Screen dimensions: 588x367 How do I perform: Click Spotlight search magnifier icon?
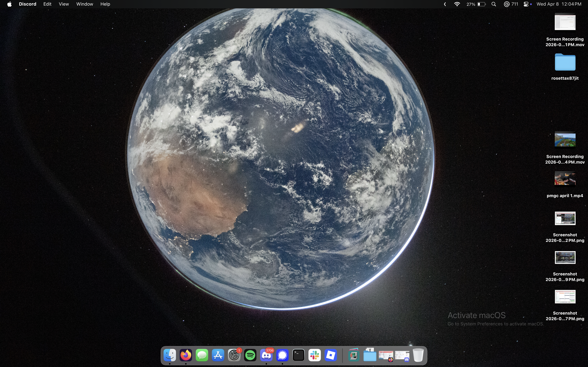click(494, 4)
